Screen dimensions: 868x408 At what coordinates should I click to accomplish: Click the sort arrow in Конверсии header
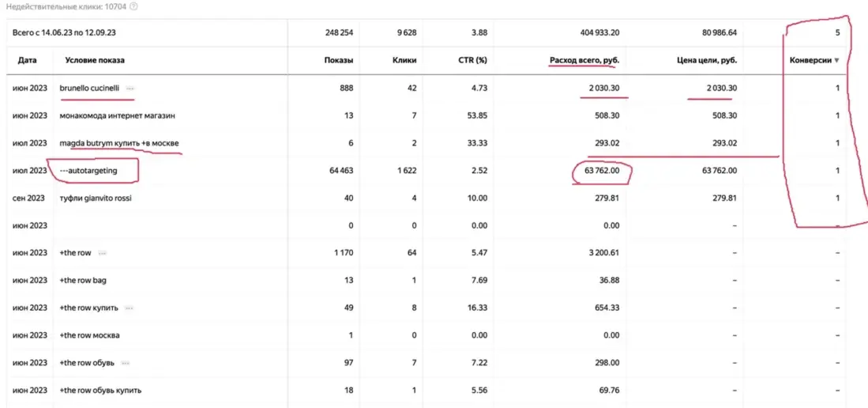pyautogui.click(x=836, y=61)
